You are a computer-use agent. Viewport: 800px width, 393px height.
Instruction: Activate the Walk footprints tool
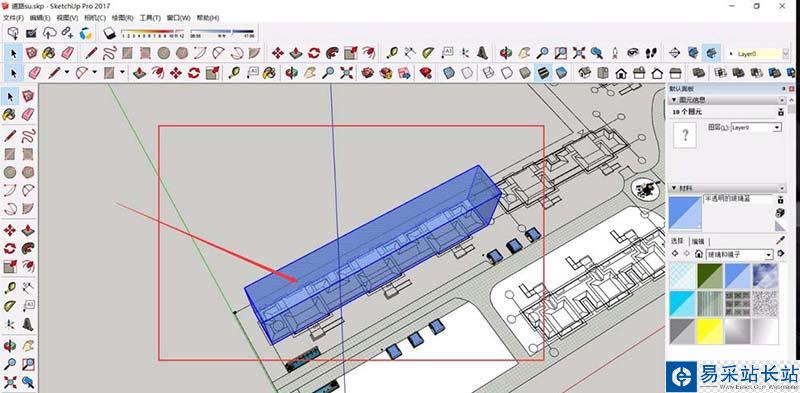coord(652,53)
